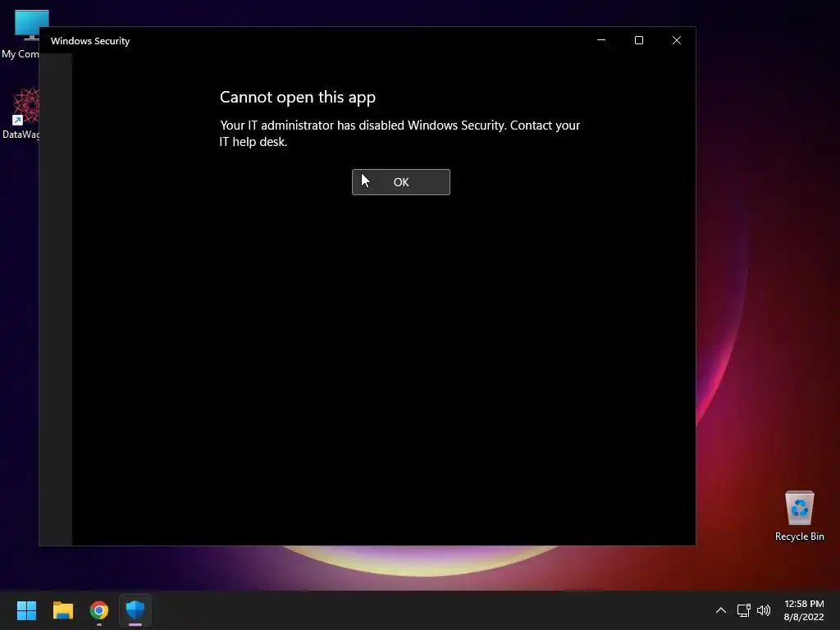Select the DataWag desktop shortcut
Screen dimensions: 840x630
21,113
